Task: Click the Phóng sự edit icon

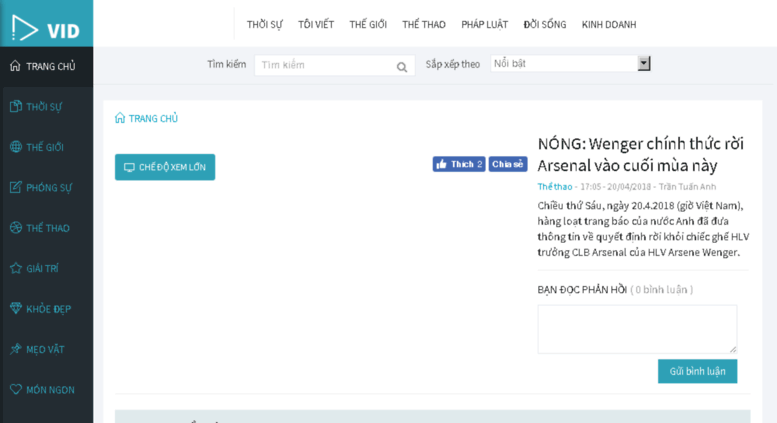Action: coord(15,187)
